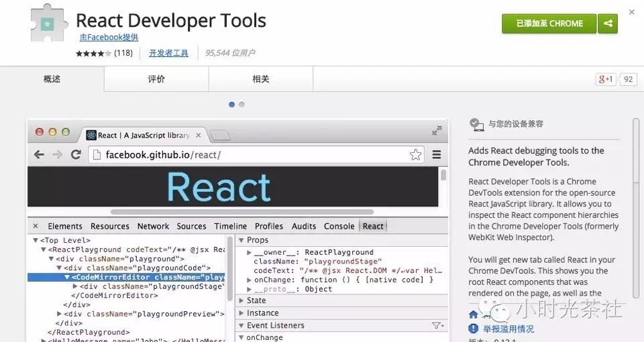Collapse the ReactPlayground tree node
The height and width of the screenshot is (342, 644).
(44, 249)
